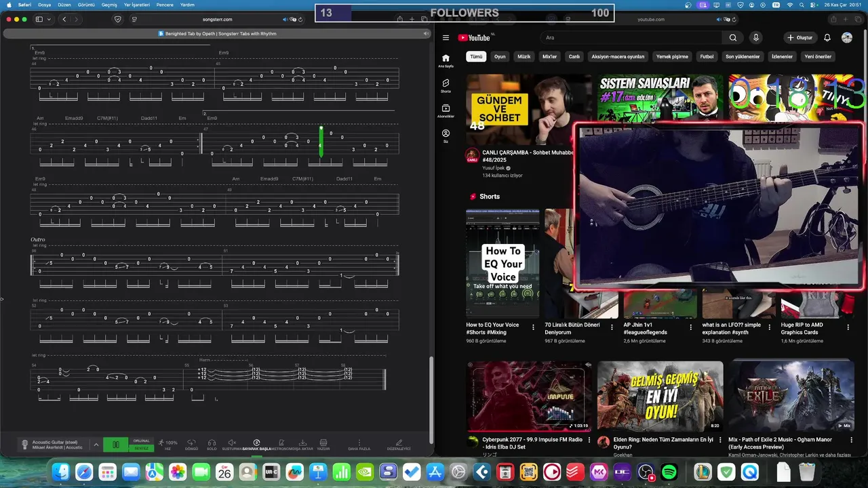Pause playback in Songsterr player
Screen dimensions: 868x488
(x=116, y=445)
